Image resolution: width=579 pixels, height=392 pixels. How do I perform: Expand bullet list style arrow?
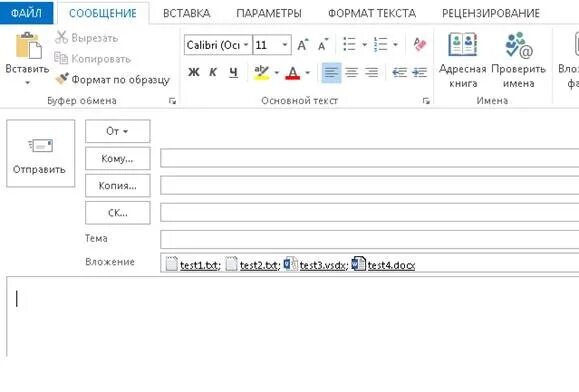pos(364,45)
